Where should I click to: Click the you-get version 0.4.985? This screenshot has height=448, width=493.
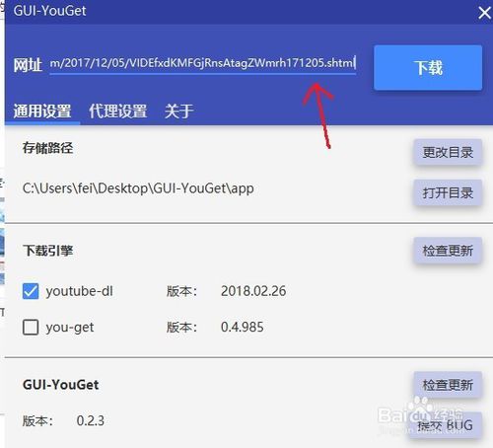tap(243, 327)
